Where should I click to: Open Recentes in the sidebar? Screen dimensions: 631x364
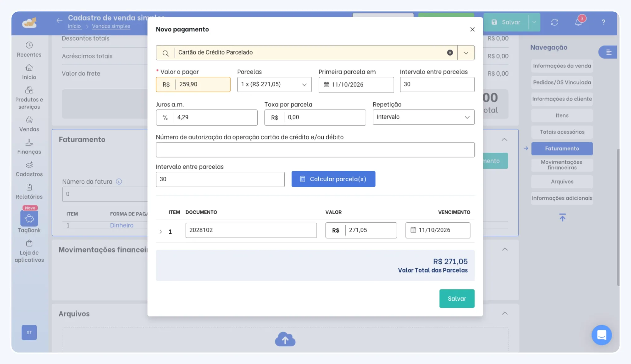[29, 50]
